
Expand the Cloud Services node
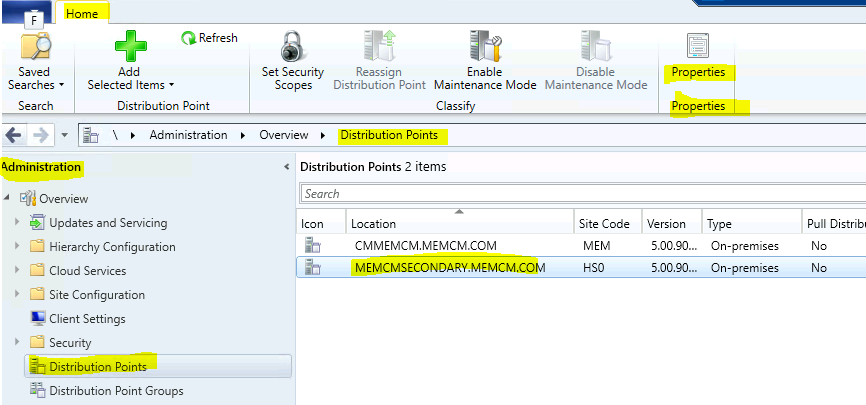point(17,270)
